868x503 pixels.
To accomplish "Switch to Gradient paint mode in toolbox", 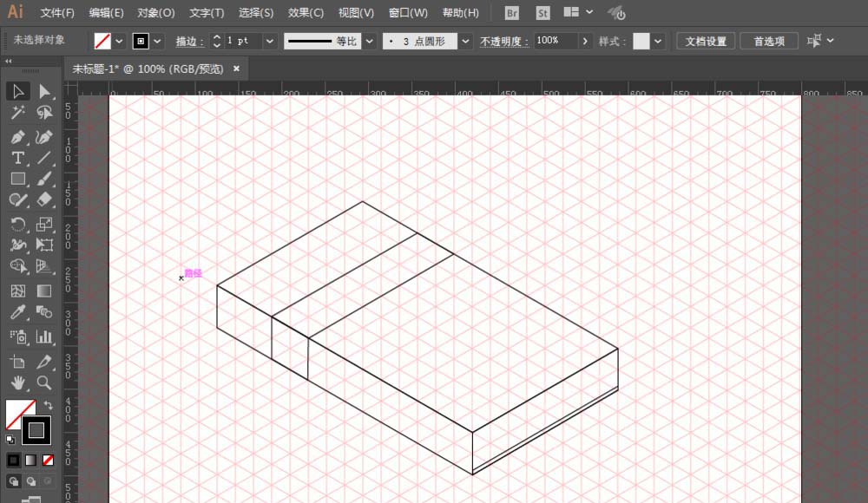I will (30, 460).
